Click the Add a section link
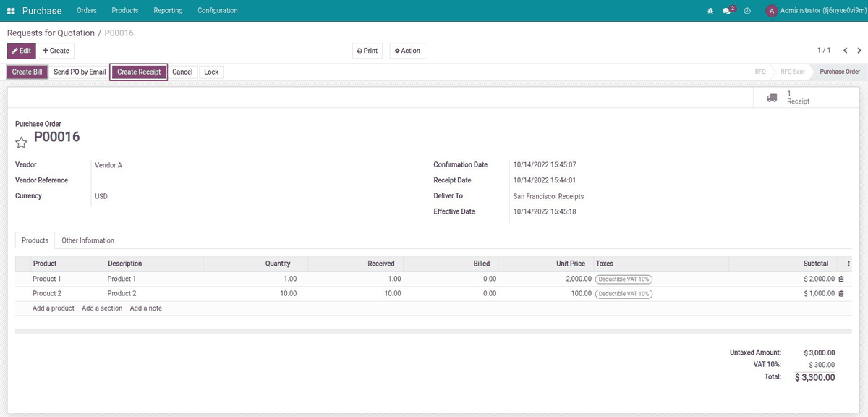Viewport: 868px width, 417px height. click(x=102, y=308)
